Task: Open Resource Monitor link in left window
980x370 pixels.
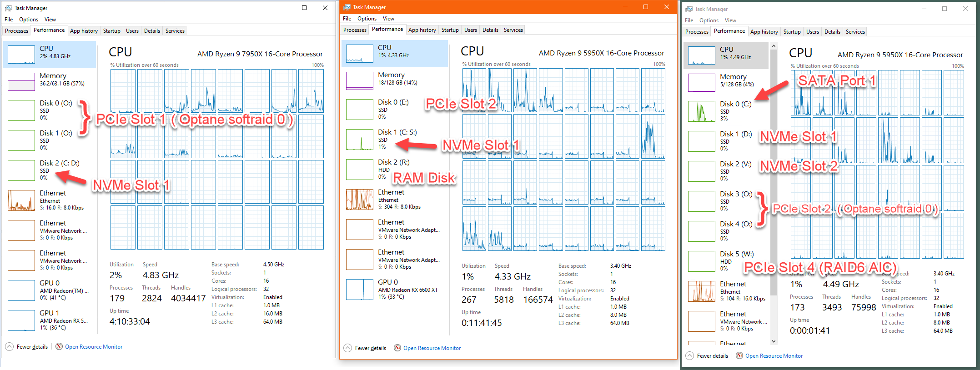Action: click(x=94, y=347)
